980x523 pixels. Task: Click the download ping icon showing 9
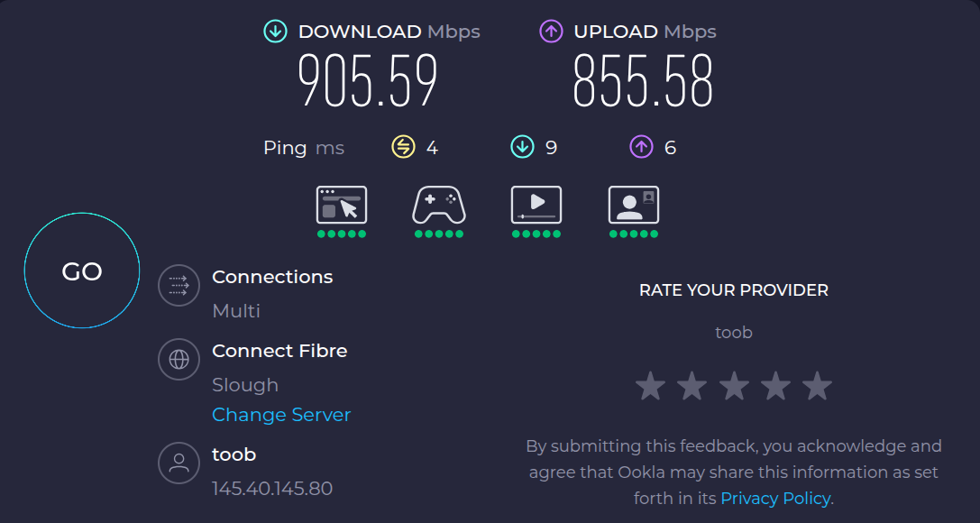(522, 147)
